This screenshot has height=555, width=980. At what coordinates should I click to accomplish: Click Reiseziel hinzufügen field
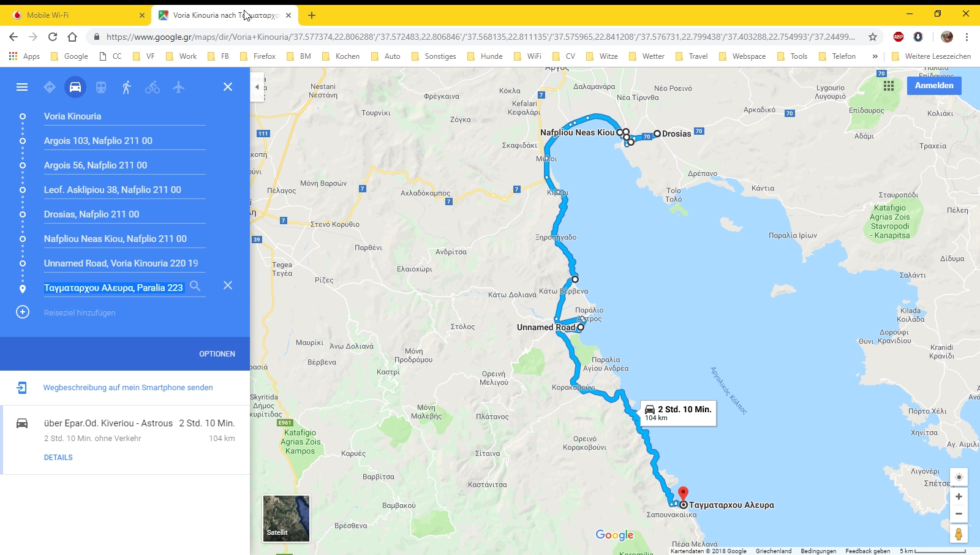click(80, 312)
